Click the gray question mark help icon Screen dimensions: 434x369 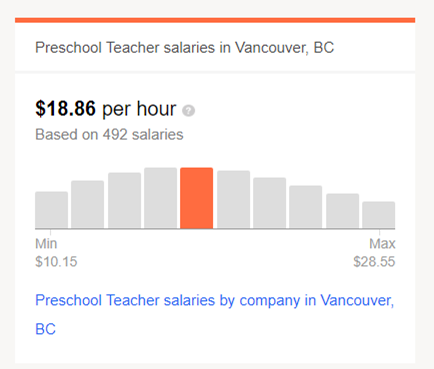pyautogui.click(x=188, y=110)
